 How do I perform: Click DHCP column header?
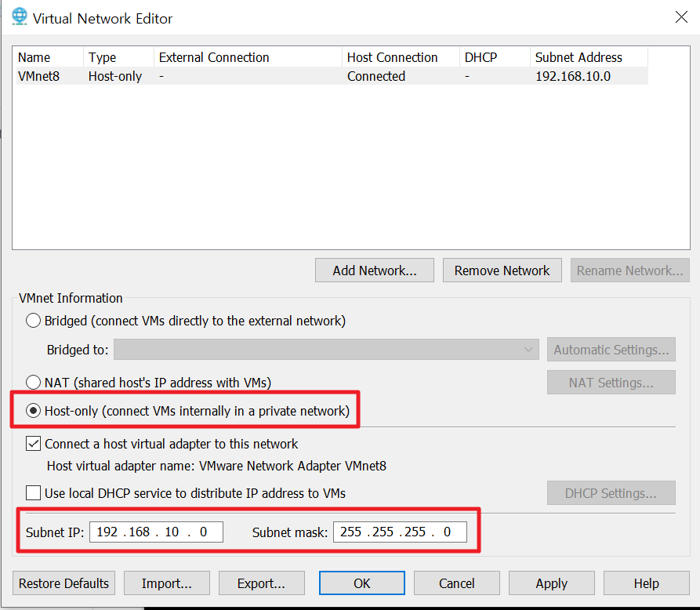(x=495, y=57)
